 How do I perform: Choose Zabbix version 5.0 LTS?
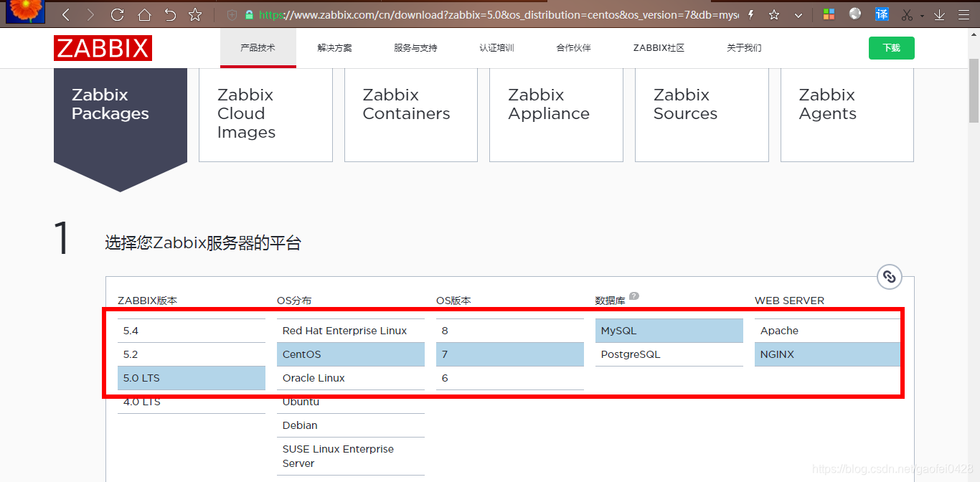192,378
